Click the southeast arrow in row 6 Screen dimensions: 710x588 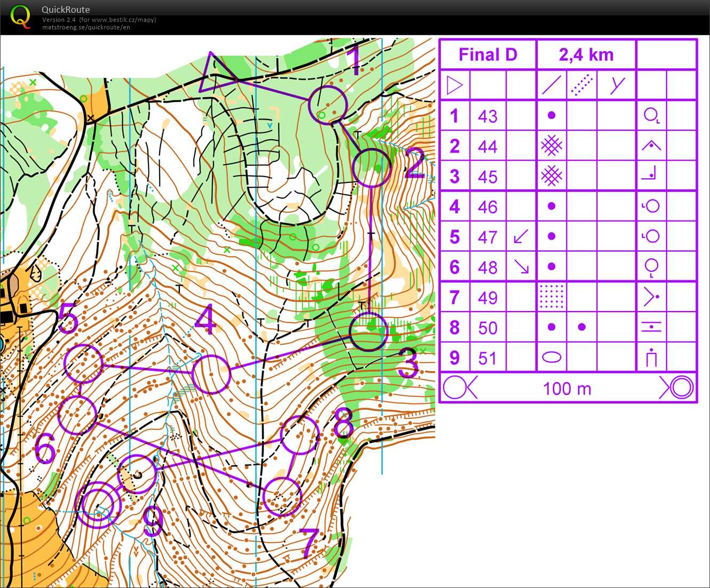click(x=520, y=267)
